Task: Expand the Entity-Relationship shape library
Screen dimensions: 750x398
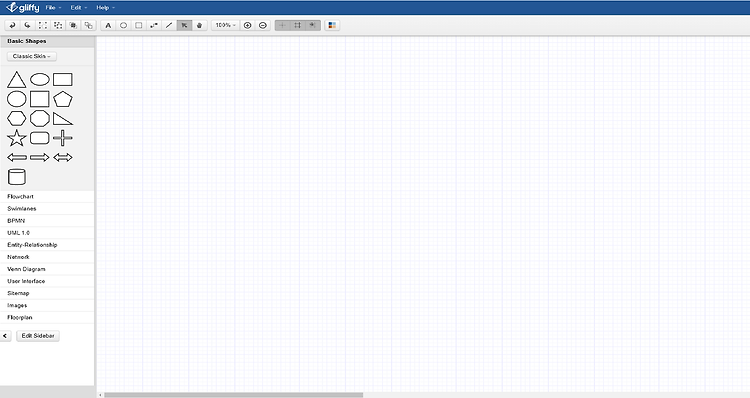Action: tap(47, 245)
